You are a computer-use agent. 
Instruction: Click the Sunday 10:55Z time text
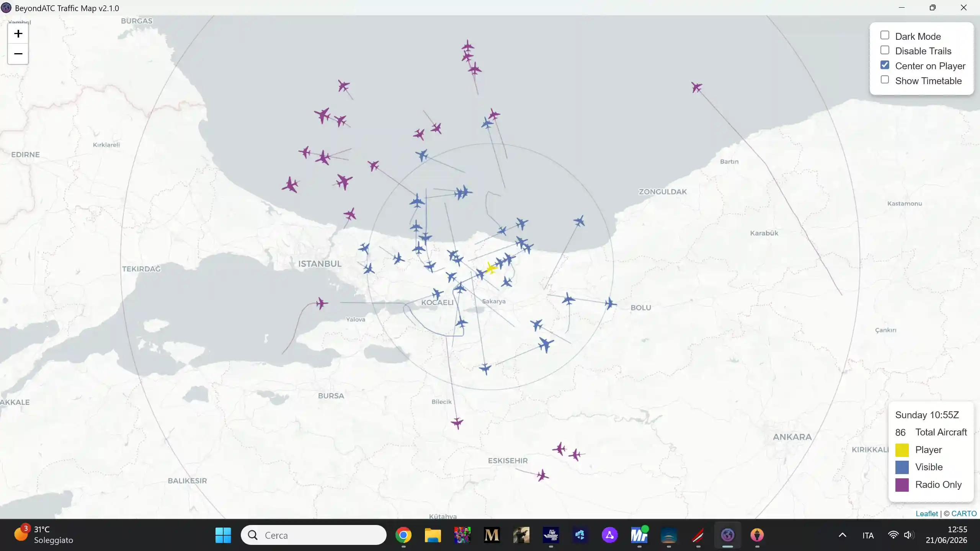(x=927, y=415)
